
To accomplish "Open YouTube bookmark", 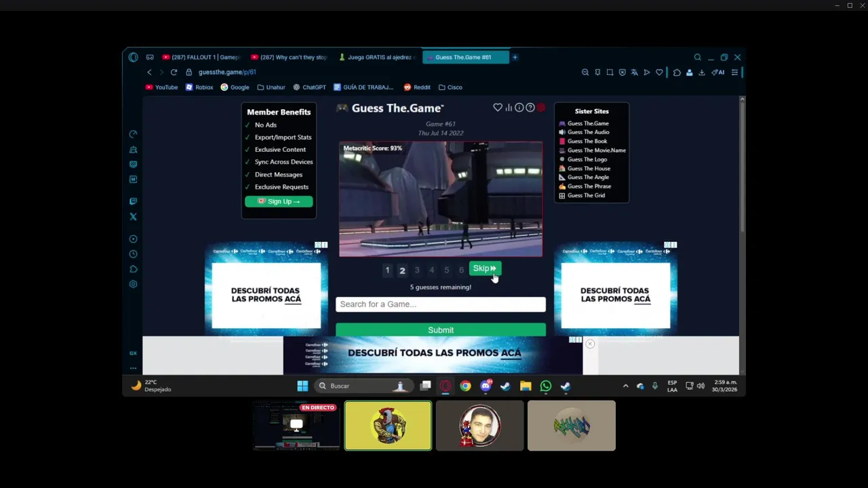I will pos(161,87).
